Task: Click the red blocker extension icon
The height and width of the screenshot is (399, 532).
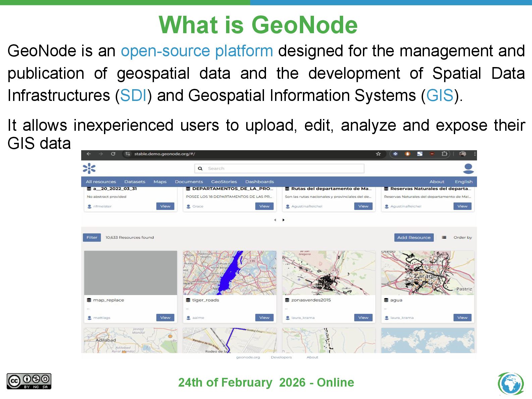Action: [x=432, y=154]
